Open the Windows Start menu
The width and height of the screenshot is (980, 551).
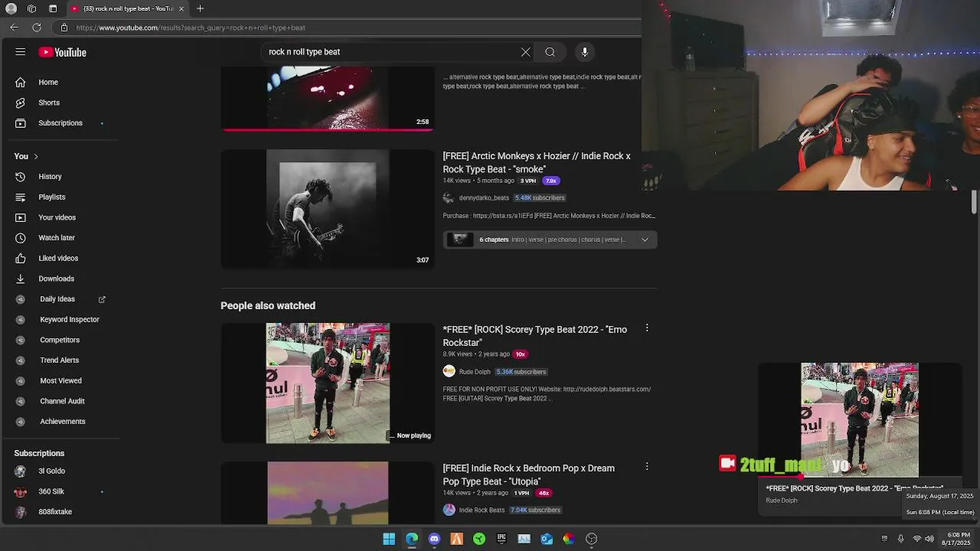click(x=389, y=539)
